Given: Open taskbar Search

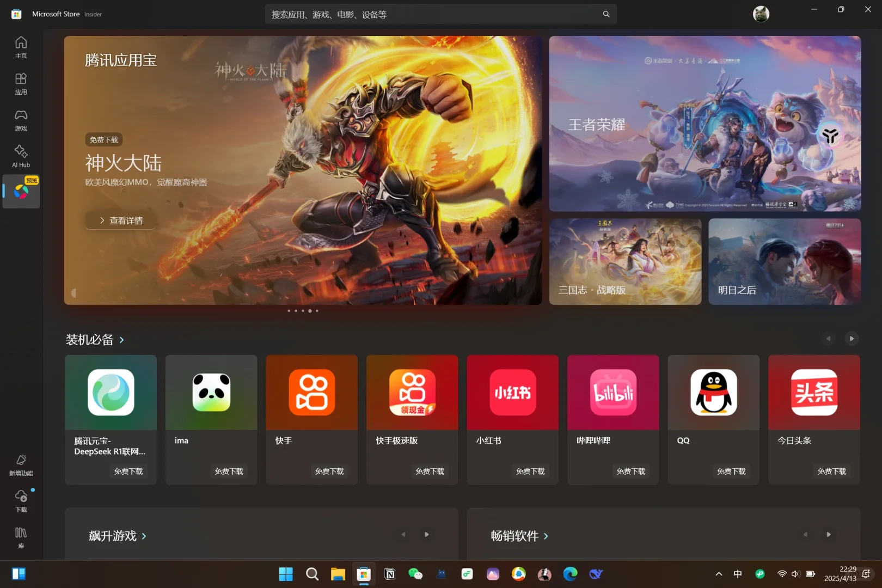Looking at the screenshot, I should click(312, 574).
